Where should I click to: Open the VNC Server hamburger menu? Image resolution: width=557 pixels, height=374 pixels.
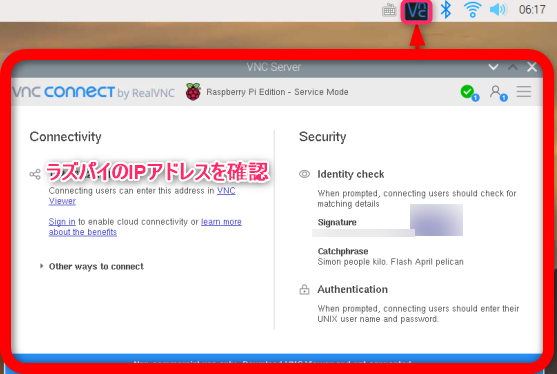coord(524,92)
